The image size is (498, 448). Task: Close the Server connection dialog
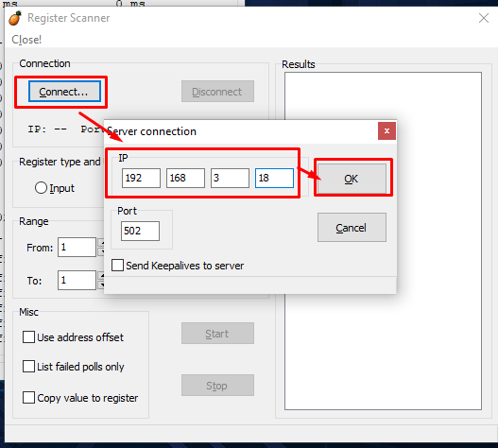386,131
